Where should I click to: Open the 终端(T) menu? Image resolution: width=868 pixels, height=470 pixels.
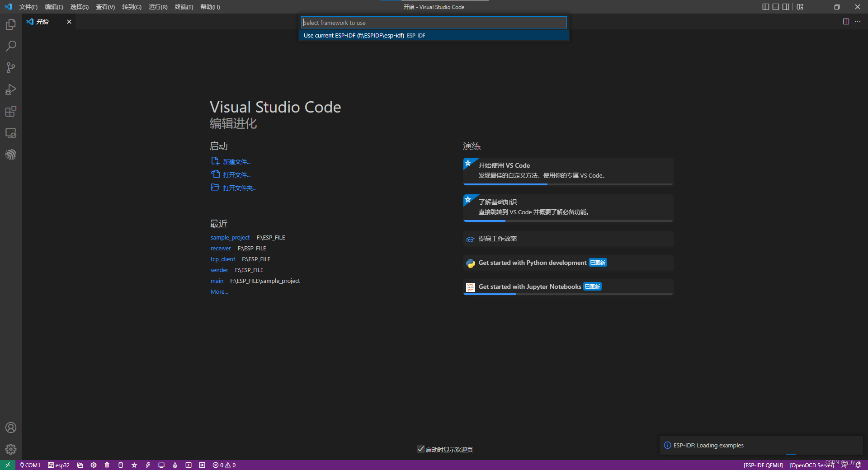[184, 7]
